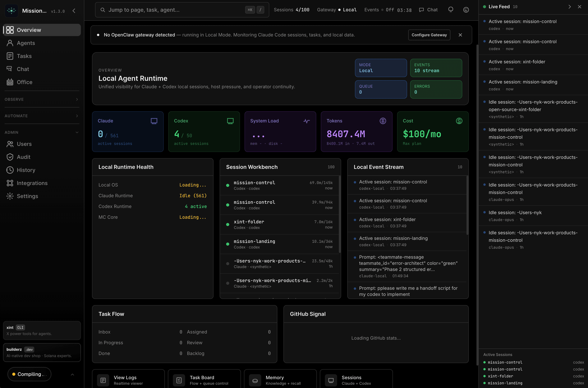Click the notification bell icon
This screenshot has width=588, height=388.
450,9
